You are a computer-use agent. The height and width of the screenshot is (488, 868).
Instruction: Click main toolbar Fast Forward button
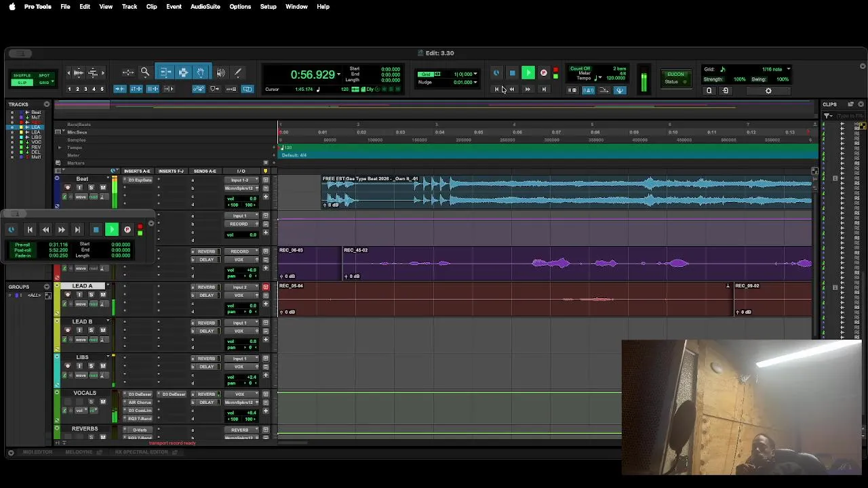528,89
